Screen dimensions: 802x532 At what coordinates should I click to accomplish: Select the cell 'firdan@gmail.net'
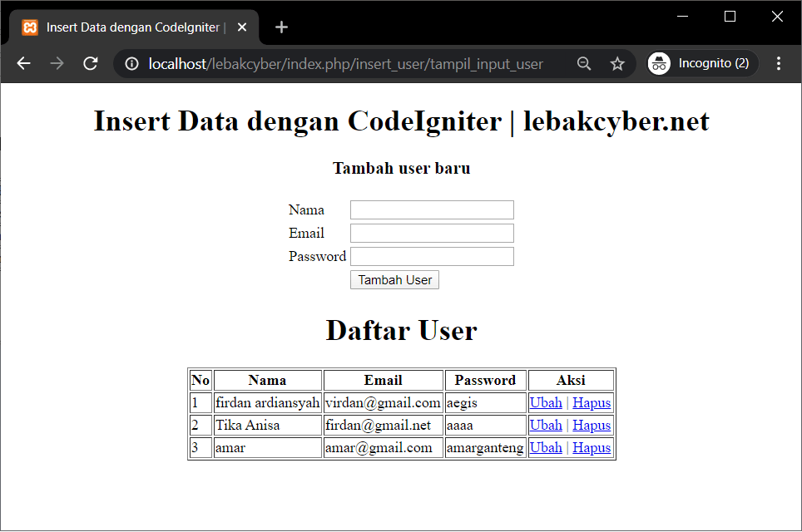(x=383, y=426)
